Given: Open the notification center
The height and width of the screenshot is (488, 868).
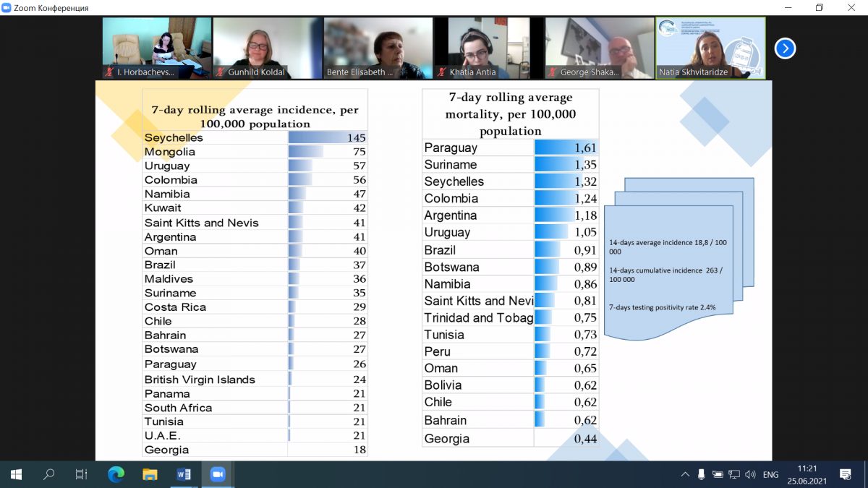Looking at the screenshot, I should tap(845, 474).
